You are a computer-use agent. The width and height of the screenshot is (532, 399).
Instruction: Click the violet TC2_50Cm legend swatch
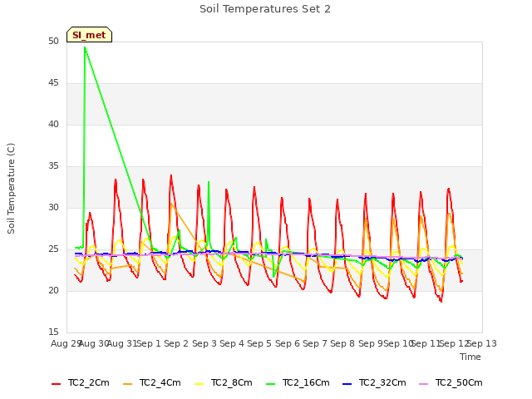[x=423, y=384]
